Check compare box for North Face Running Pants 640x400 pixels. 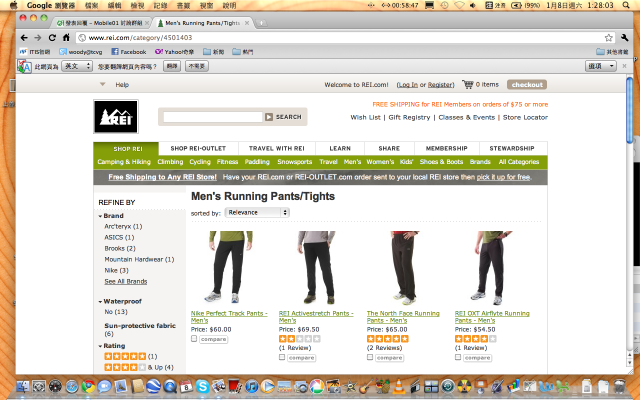coord(370,357)
